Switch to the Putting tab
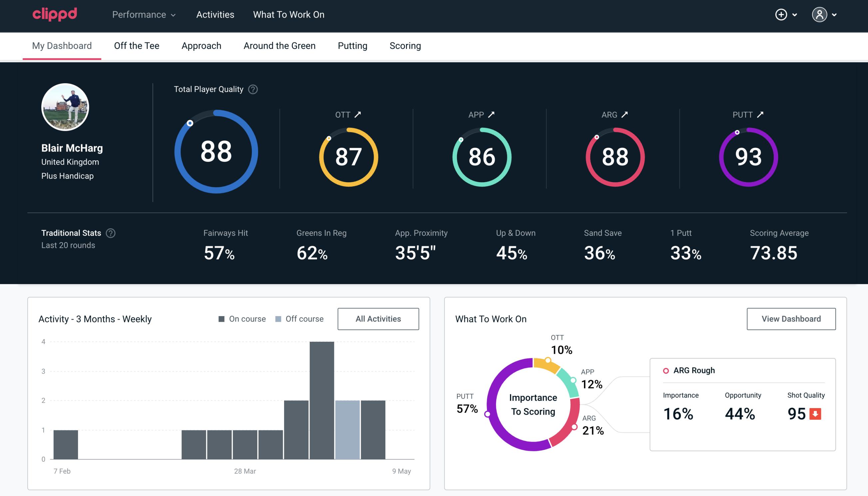868x496 pixels. click(x=352, y=45)
